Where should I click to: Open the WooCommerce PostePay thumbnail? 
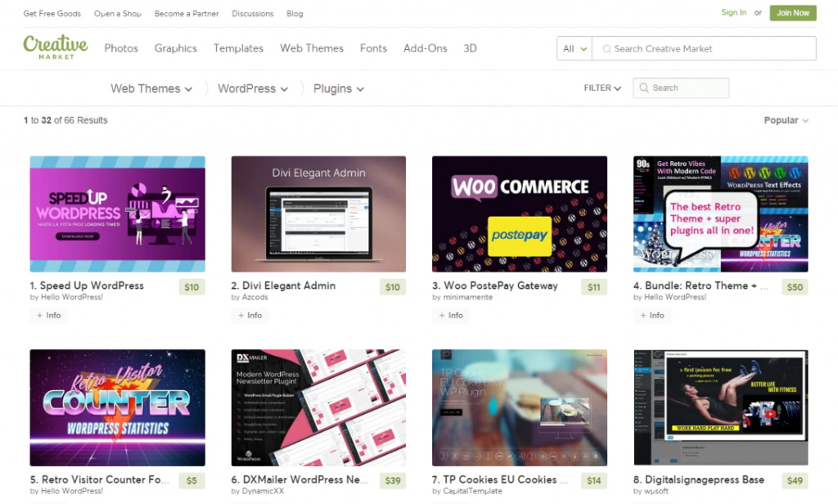tap(520, 214)
